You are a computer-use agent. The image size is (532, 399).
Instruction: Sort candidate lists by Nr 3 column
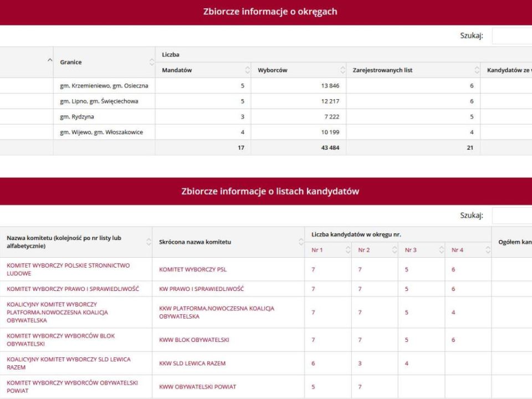pos(441,250)
